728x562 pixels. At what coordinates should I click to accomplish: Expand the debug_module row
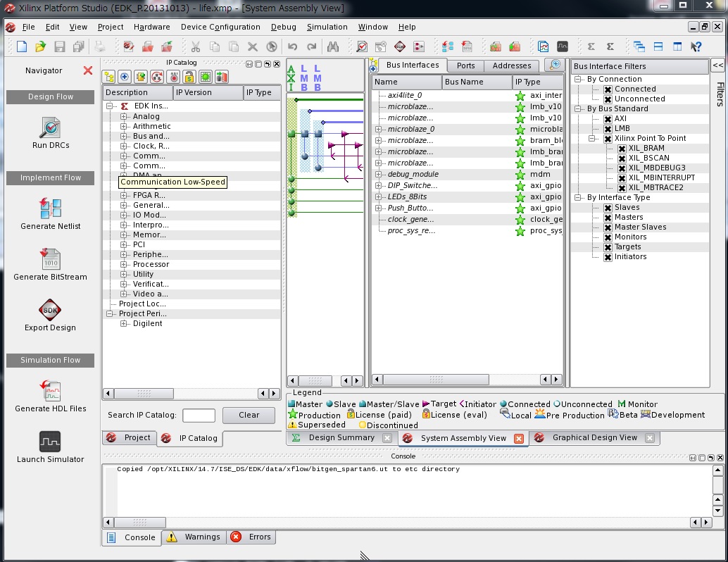[378, 174]
